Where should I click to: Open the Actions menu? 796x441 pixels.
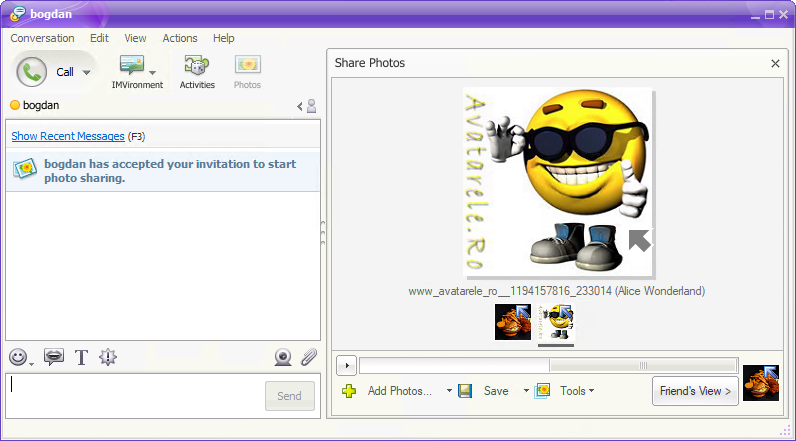tap(180, 38)
